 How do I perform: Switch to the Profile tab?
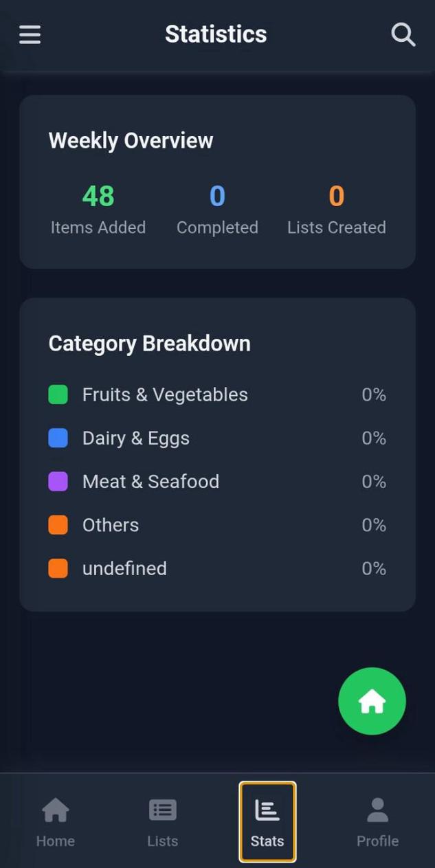[377, 821]
